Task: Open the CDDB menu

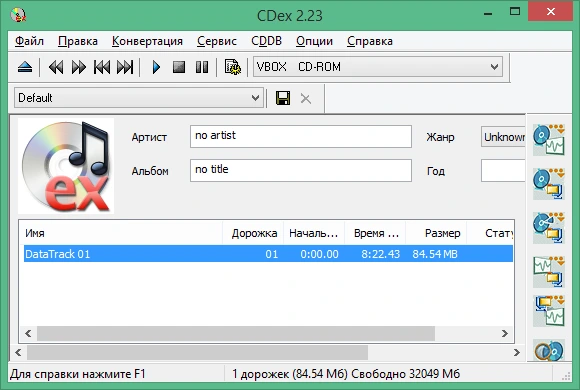Action: [266, 41]
